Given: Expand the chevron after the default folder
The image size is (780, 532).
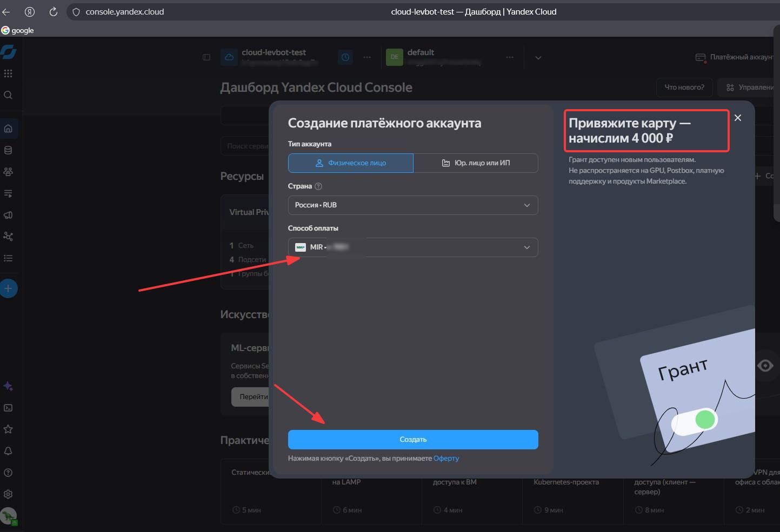Looking at the screenshot, I should [x=538, y=57].
